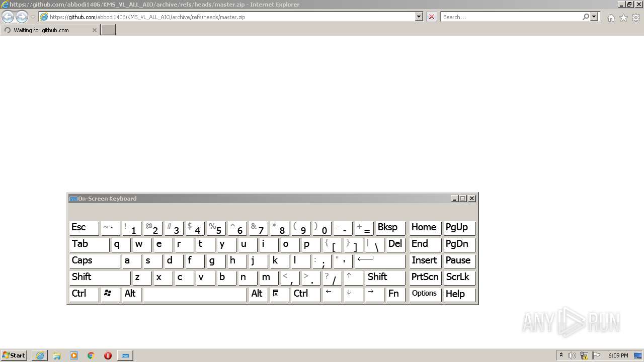This screenshot has height=362, width=644.
Task: Click the left arrow key
Action: pyautogui.click(x=332, y=294)
